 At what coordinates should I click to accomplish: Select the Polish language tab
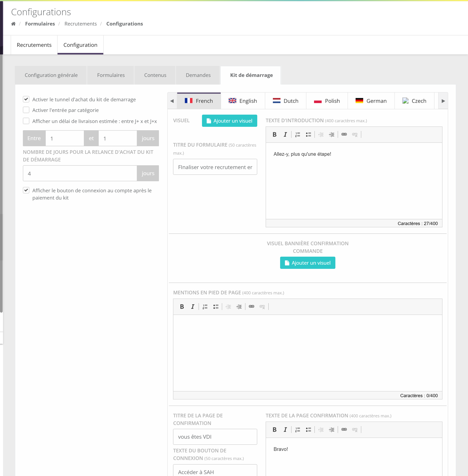(327, 101)
